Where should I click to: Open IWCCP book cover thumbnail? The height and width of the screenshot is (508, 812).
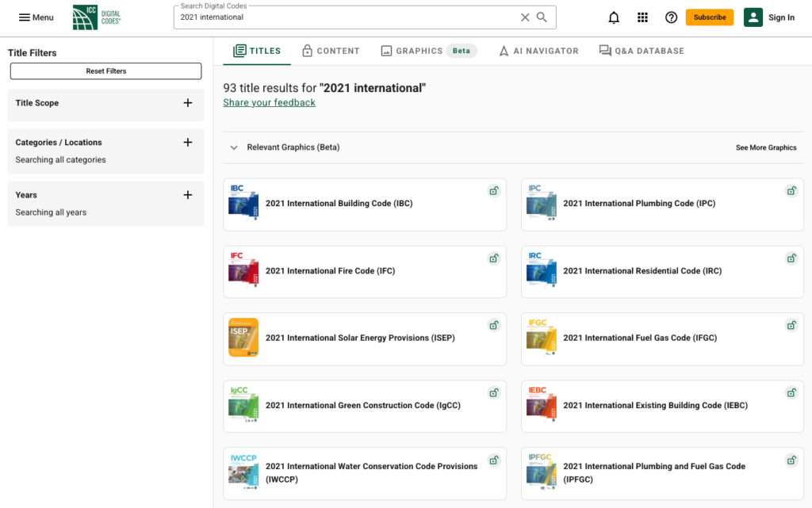pyautogui.click(x=243, y=472)
